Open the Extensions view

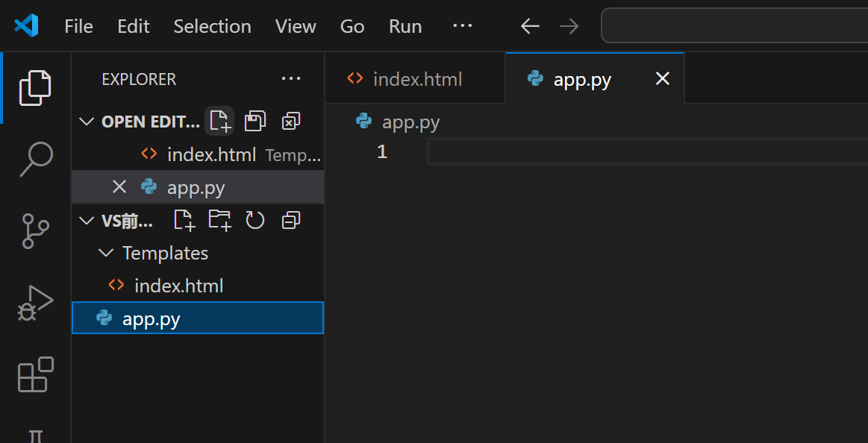(35, 374)
